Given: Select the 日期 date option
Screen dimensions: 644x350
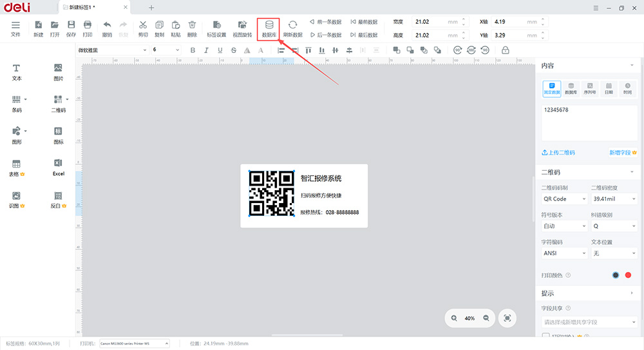Looking at the screenshot, I should (x=609, y=88).
